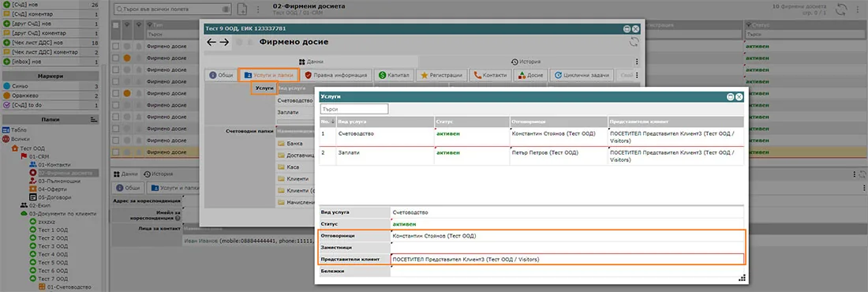Check the second Фирмено досие row checkbox
This screenshot has height=292, width=868.
pyautogui.click(x=116, y=58)
